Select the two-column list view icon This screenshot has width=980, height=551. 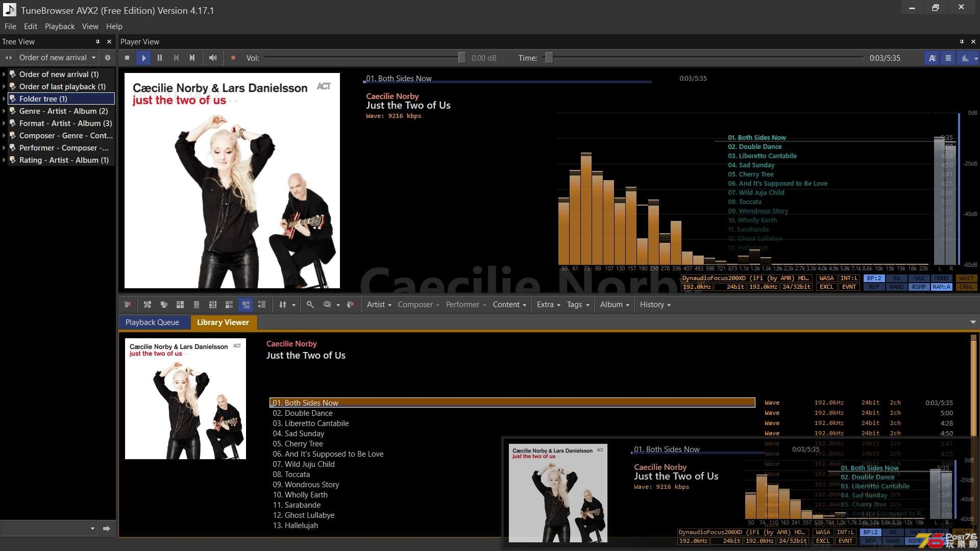pos(213,305)
